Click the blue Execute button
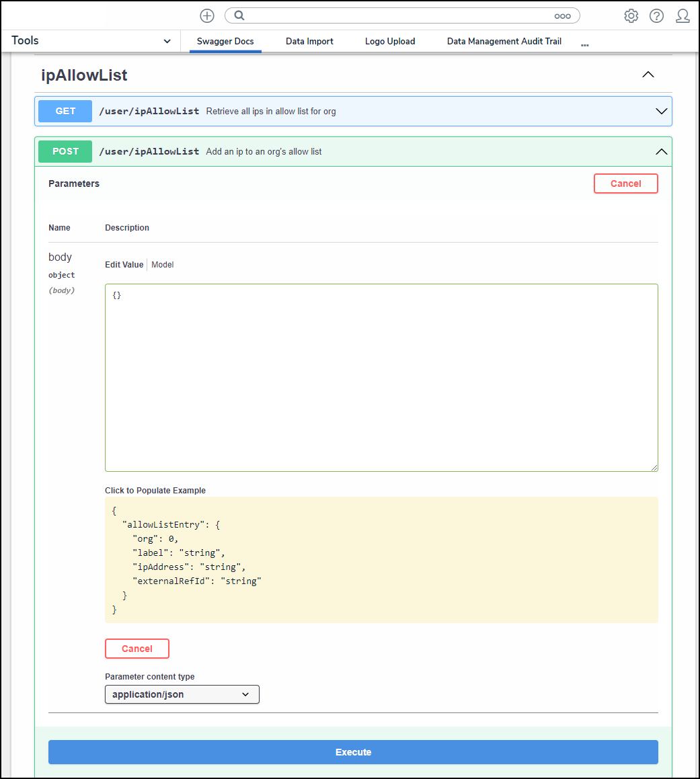The height and width of the screenshot is (779, 700). 353,752
